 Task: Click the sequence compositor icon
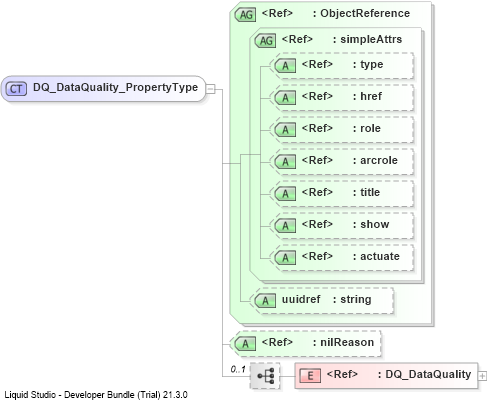[266, 376]
